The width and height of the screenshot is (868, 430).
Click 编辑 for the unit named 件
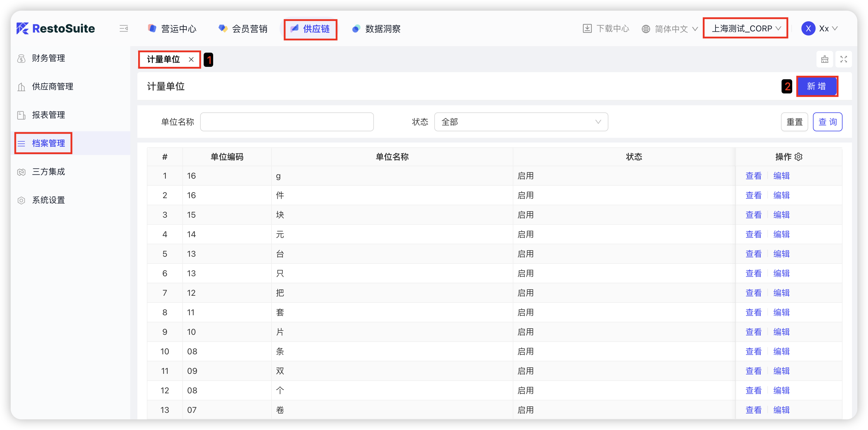pyautogui.click(x=781, y=195)
